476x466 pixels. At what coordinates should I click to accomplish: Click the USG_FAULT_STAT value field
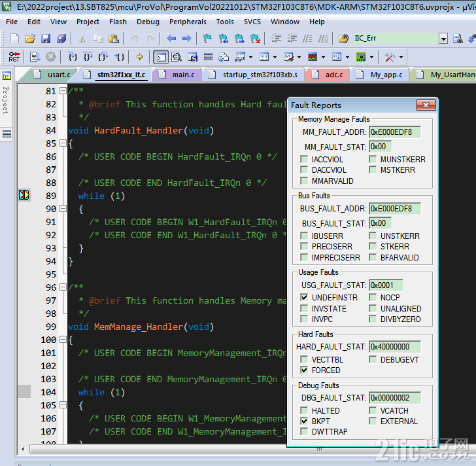point(386,285)
